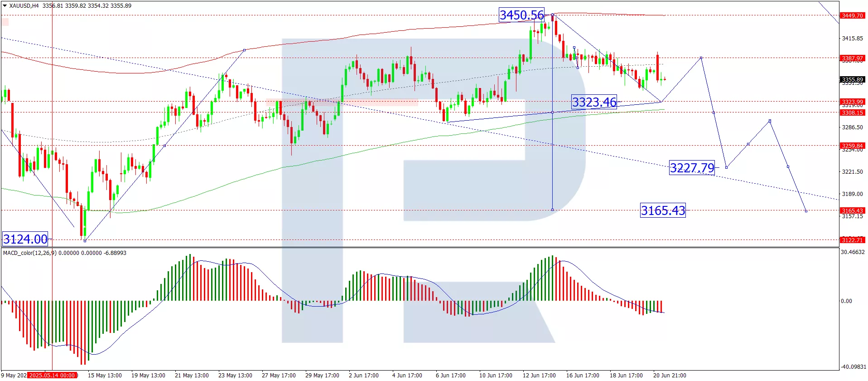Click the black 3355.89 current price tag
868x381 pixels.
coord(852,79)
